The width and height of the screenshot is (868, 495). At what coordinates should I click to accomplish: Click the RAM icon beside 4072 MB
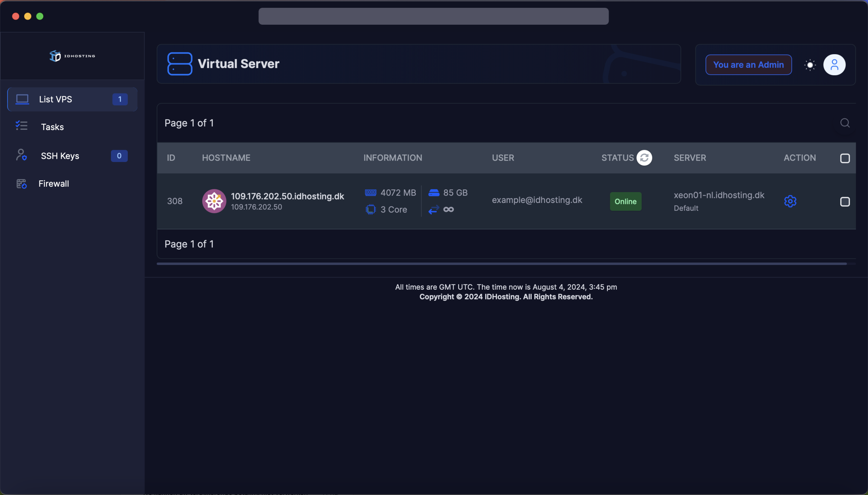point(370,193)
